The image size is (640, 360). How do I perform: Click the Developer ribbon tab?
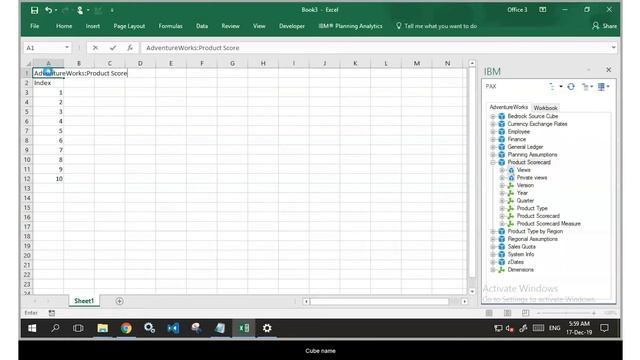coord(292,26)
